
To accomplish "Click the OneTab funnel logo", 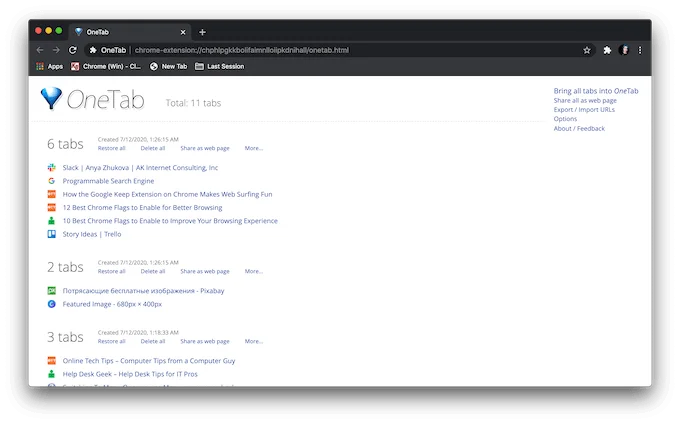I will click(51, 98).
